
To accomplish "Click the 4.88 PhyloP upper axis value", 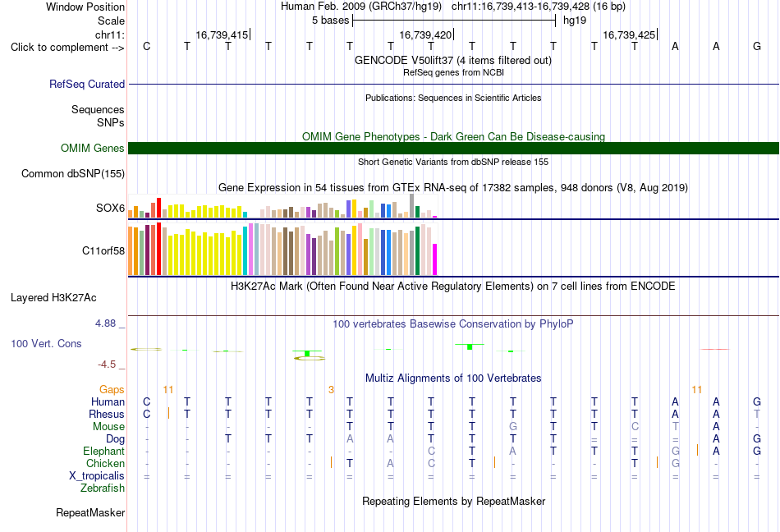I will pyautogui.click(x=105, y=323).
